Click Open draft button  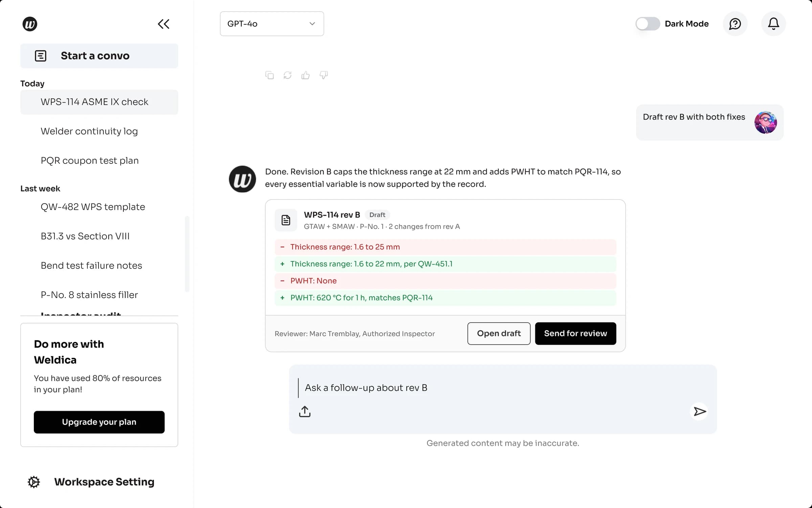coord(499,334)
